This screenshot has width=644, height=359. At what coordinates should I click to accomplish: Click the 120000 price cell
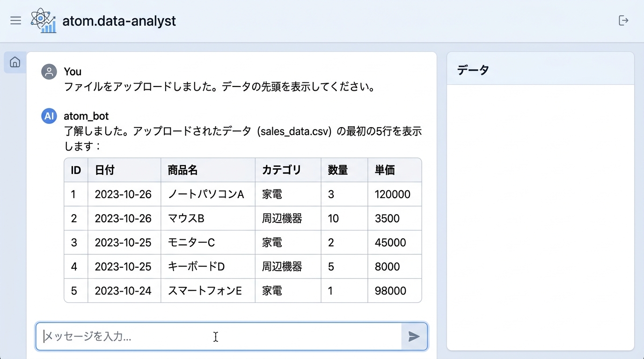click(x=392, y=194)
